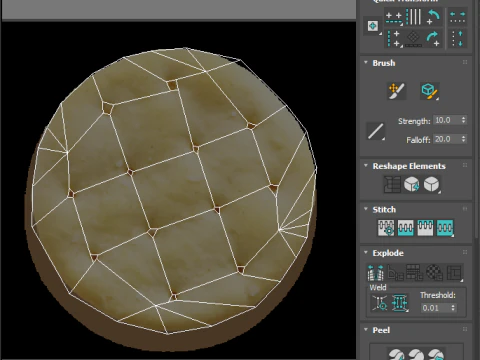
Task: Click the Brush rollout grip handle
Action: tap(465, 62)
